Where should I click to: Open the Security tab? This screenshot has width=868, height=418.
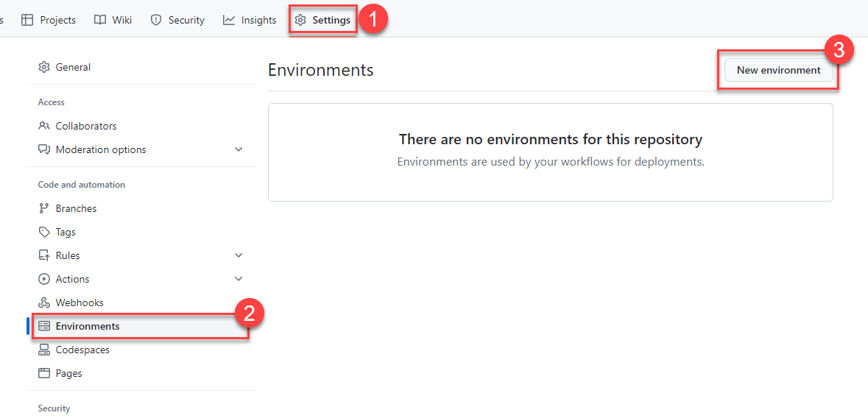tap(177, 20)
